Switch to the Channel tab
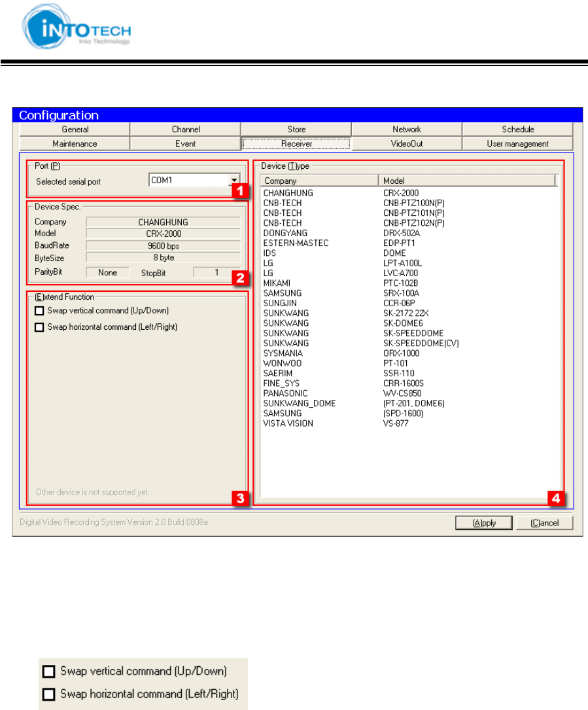The height and width of the screenshot is (710, 588). click(x=186, y=129)
